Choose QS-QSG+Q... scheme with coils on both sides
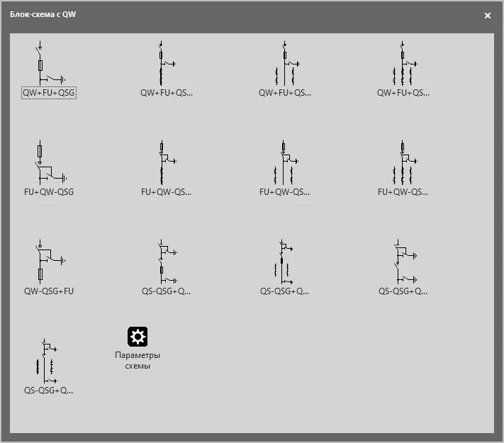Screen dimensions: 504x443 pos(48,361)
